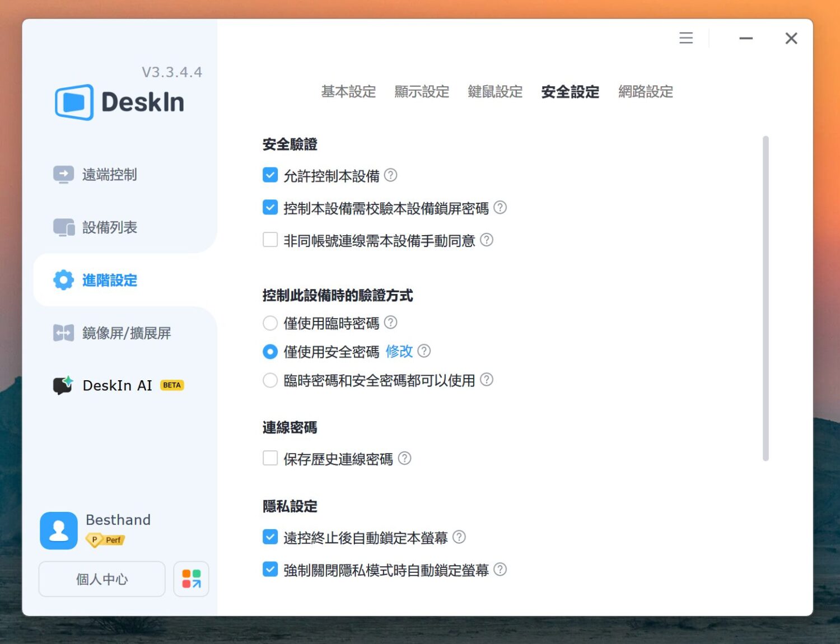840x644 pixels.
Task: Click help icon after 修改 link
Action: pos(424,351)
